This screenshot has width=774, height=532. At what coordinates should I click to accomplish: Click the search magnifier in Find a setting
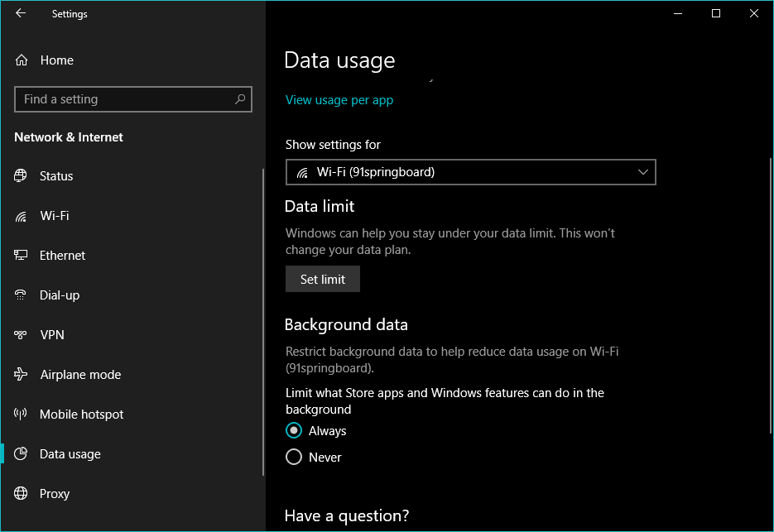240,99
